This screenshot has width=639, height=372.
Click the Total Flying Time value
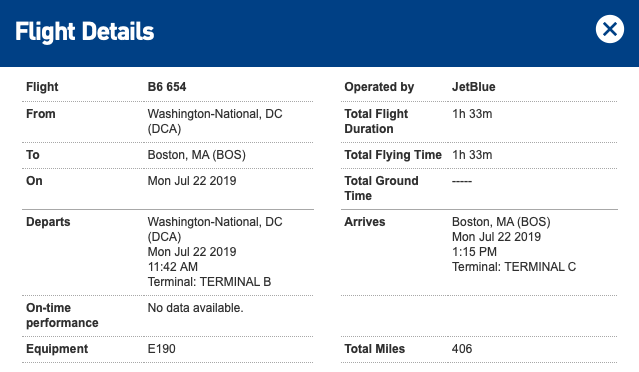(472, 155)
